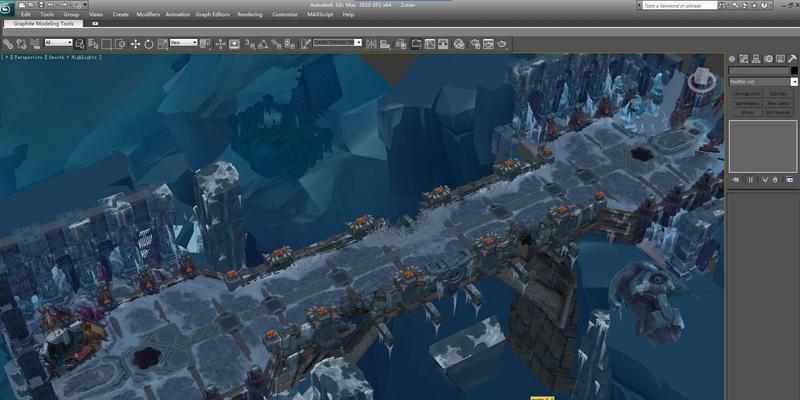Viewport: 800px width, 400px height.
Task: Open the reference coordinate system dropdown
Action: 184,43
